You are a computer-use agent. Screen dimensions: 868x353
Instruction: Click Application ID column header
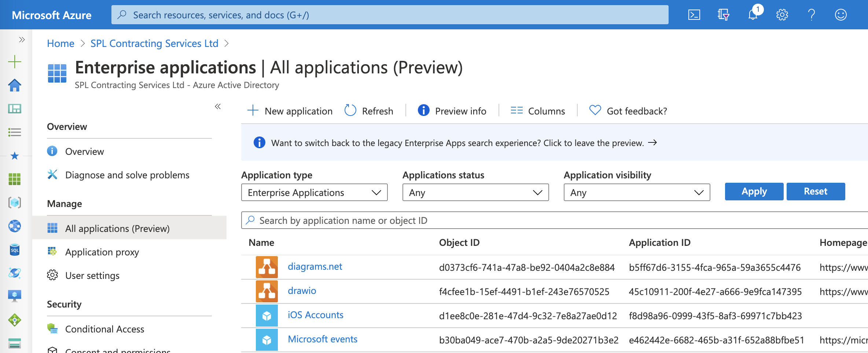(660, 243)
